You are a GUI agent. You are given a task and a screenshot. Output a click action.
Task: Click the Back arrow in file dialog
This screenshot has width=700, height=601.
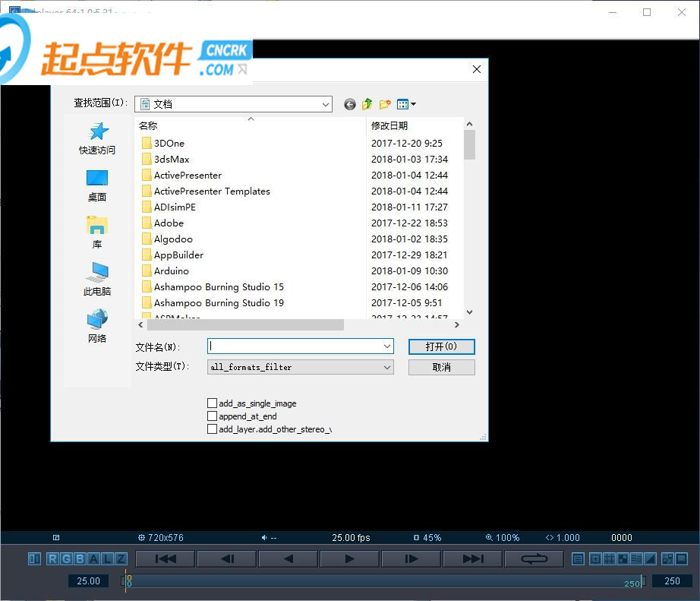tap(350, 104)
